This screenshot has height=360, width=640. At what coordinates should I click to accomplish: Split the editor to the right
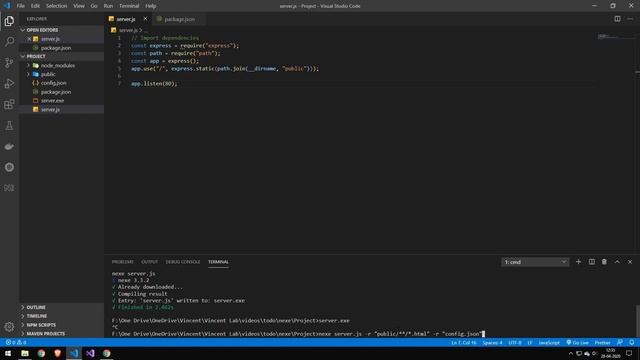(x=617, y=19)
